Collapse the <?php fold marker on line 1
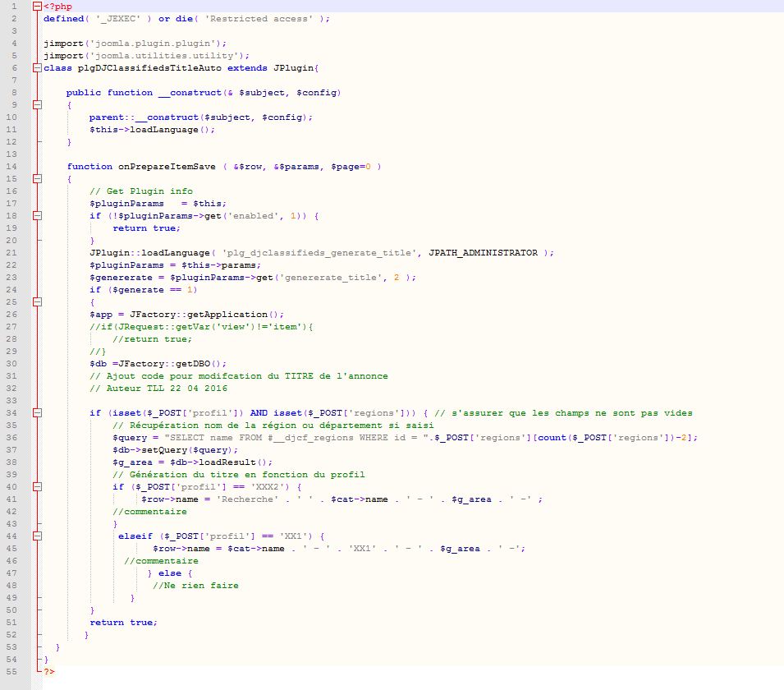Screen dimensions: 784x690 click(x=37, y=7)
